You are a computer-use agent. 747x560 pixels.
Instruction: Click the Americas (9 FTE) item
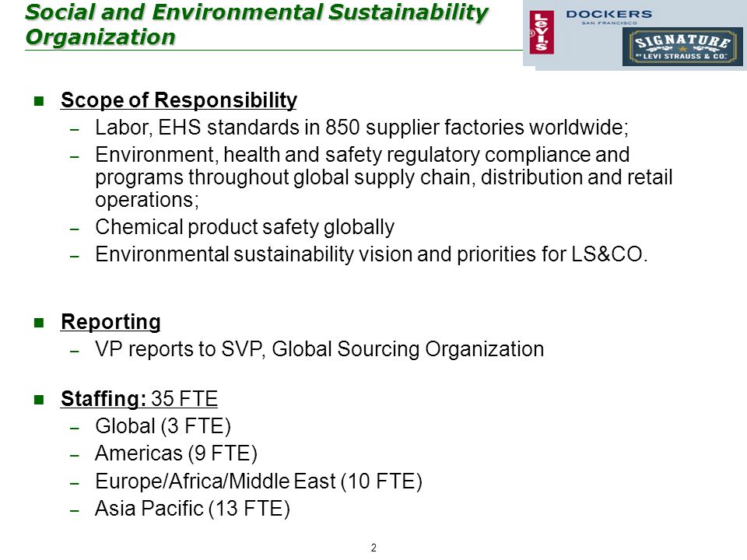pyautogui.click(x=177, y=453)
